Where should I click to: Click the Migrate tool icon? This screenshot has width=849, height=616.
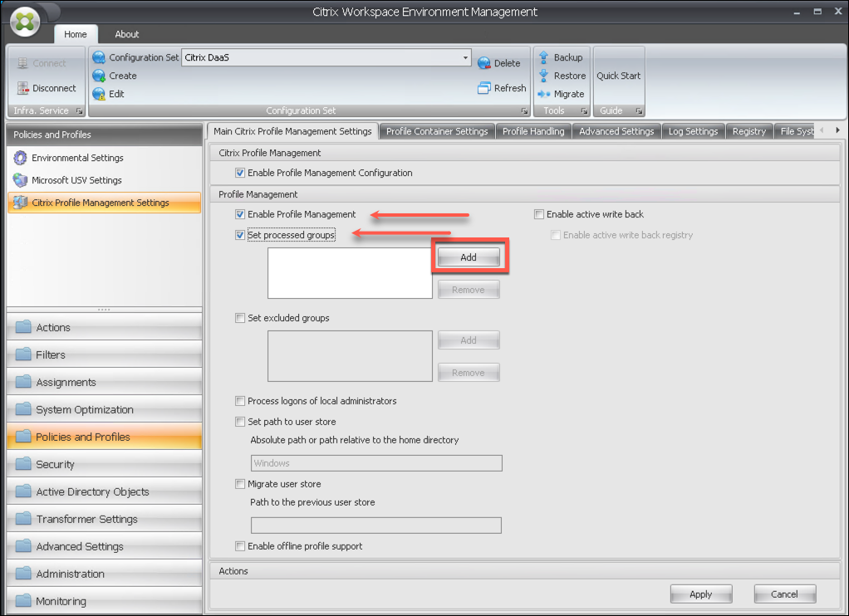[x=545, y=94]
